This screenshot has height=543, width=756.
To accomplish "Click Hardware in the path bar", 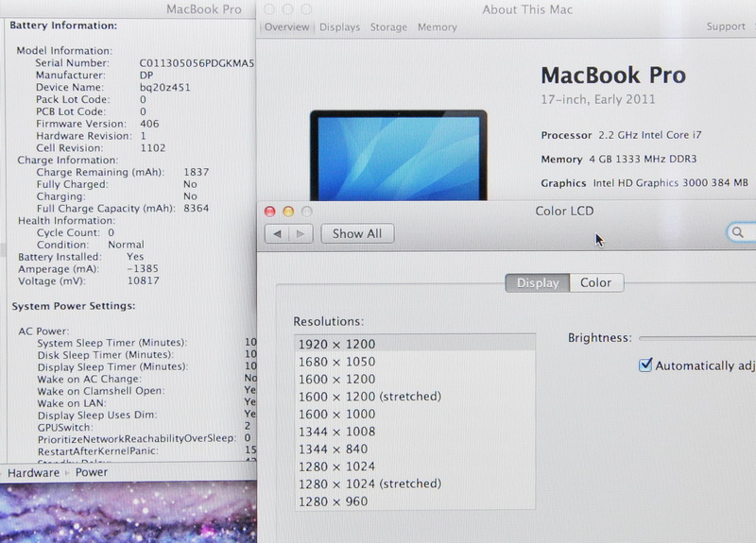I will (x=33, y=473).
